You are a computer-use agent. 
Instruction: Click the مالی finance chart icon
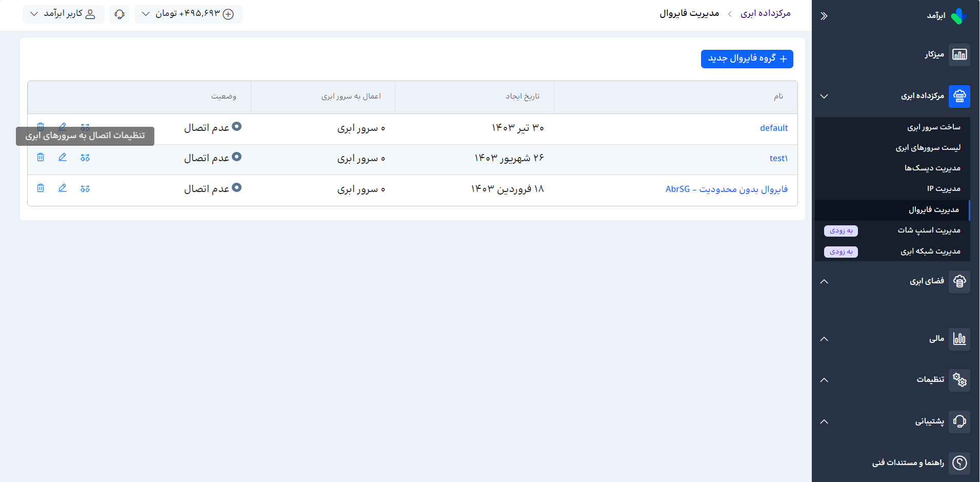959,339
